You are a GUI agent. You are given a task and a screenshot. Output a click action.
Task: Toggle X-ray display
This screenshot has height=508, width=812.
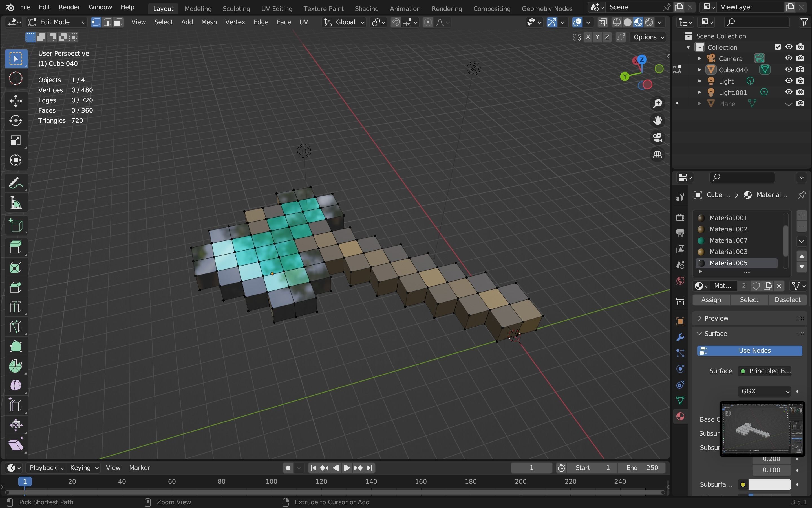coord(603,22)
